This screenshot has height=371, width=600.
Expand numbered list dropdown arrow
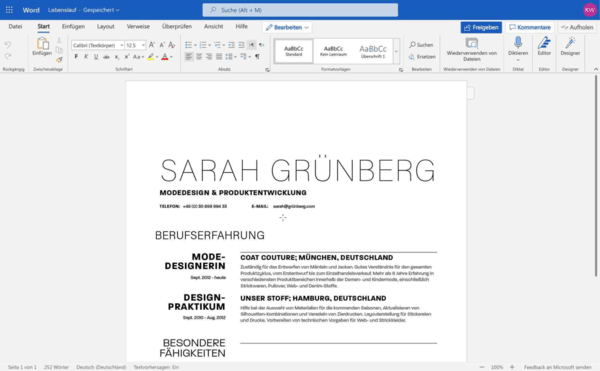click(209, 45)
